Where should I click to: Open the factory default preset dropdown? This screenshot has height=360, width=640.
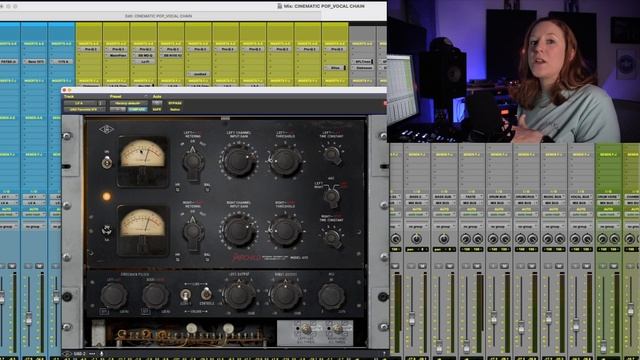click(128, 103)
